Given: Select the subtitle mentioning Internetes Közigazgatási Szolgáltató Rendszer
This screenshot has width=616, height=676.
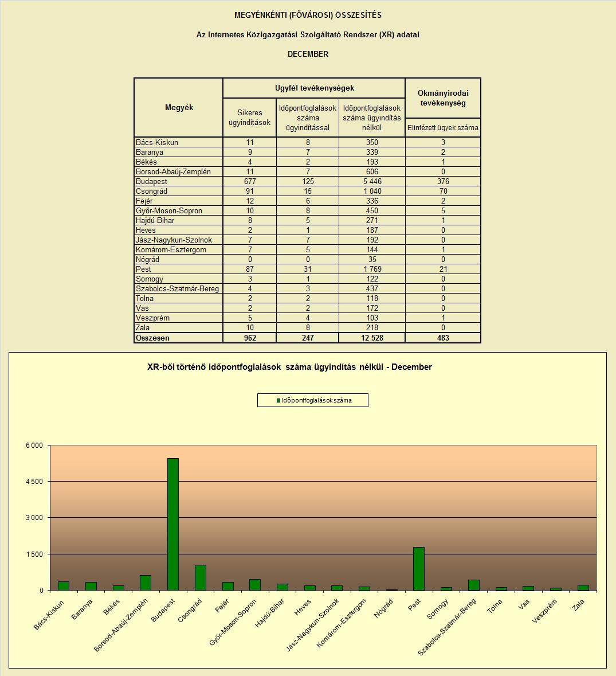Looking at the screenshot, I should (x=308, y=34).
